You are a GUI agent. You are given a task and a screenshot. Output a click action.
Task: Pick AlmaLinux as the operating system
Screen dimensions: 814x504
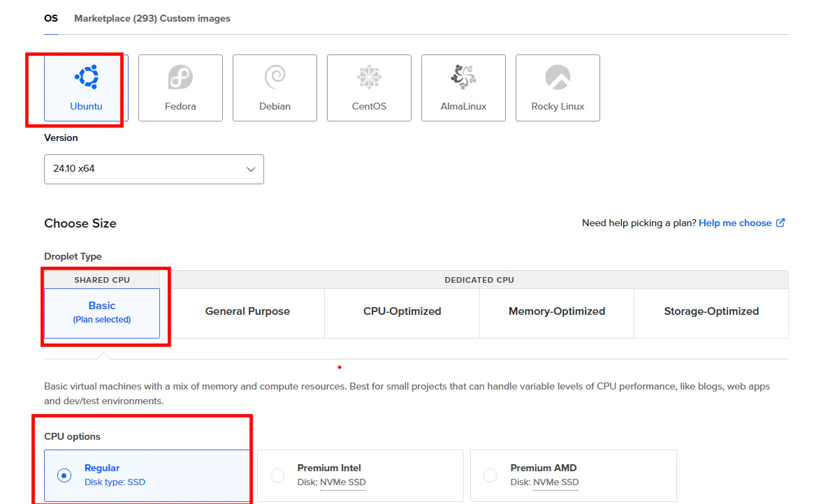(463, 87)
